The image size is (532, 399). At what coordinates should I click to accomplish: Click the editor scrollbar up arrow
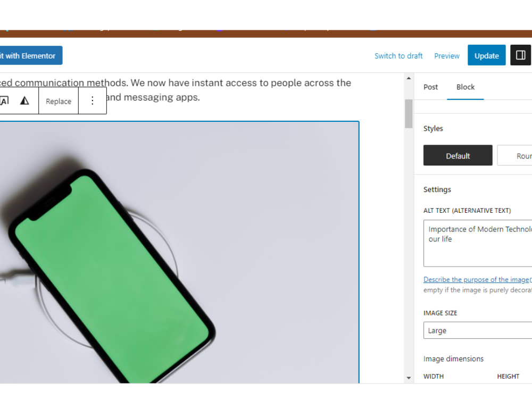tap(409, 78)
